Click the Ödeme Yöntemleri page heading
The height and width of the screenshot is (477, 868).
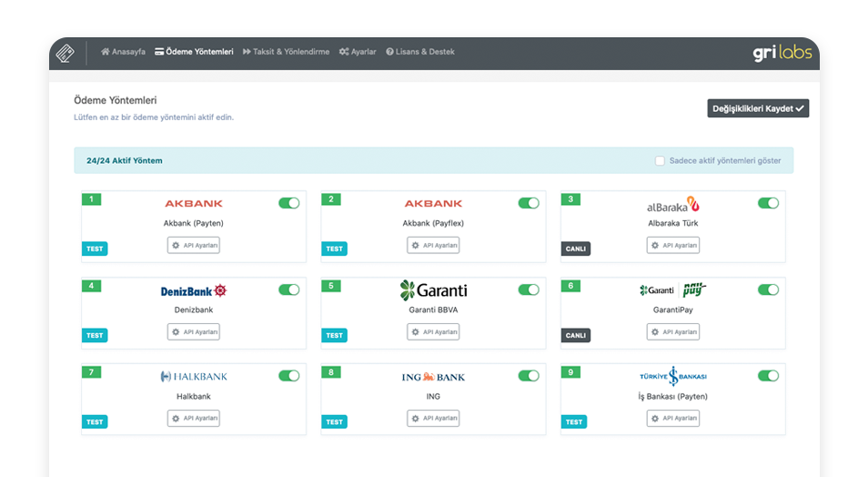tap(116, 100)
